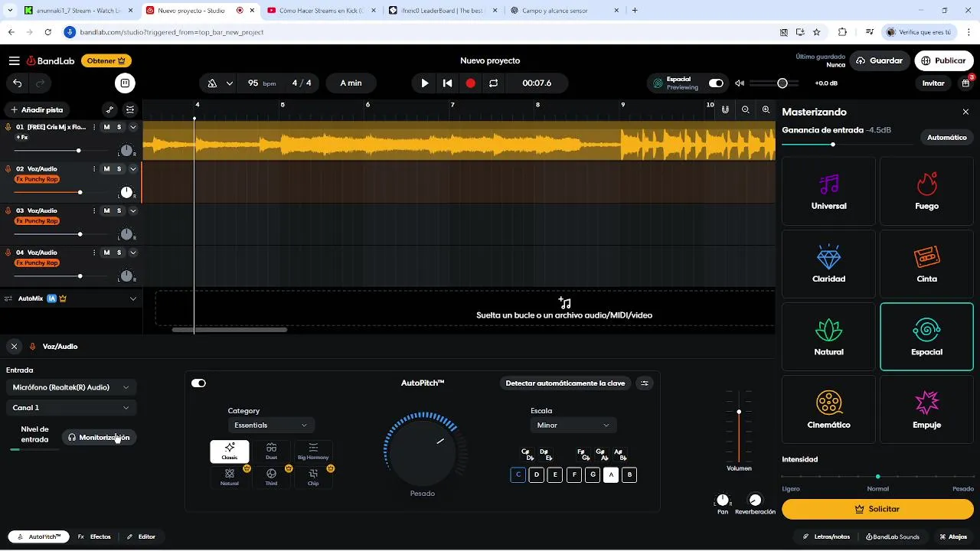Click the snap magnet icon on timeline

725,110
